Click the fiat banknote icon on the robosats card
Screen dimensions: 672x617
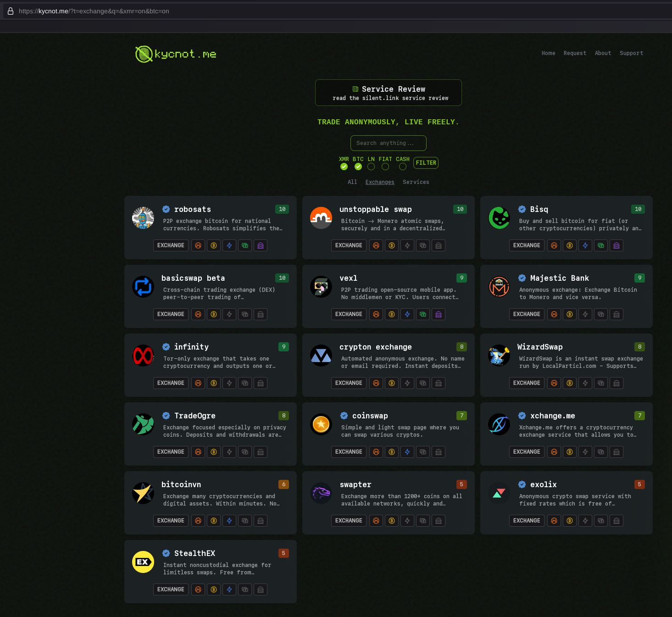pyautogui.click(x=245, y=245)
